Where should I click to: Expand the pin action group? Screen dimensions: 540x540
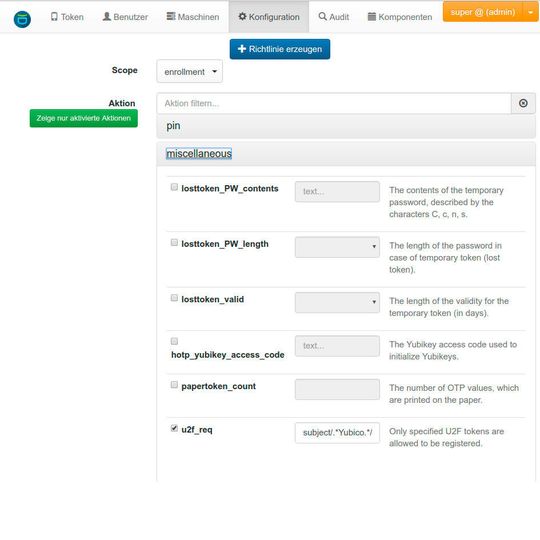click(346, 126)
